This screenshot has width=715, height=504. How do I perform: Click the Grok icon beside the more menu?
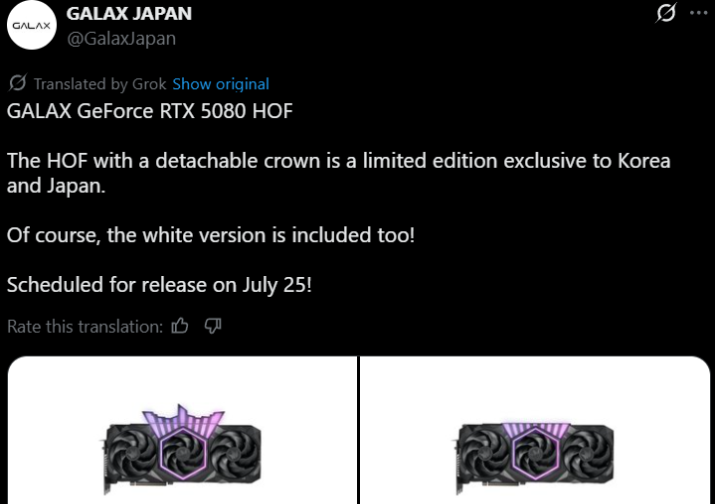click(x=666, y=13)
